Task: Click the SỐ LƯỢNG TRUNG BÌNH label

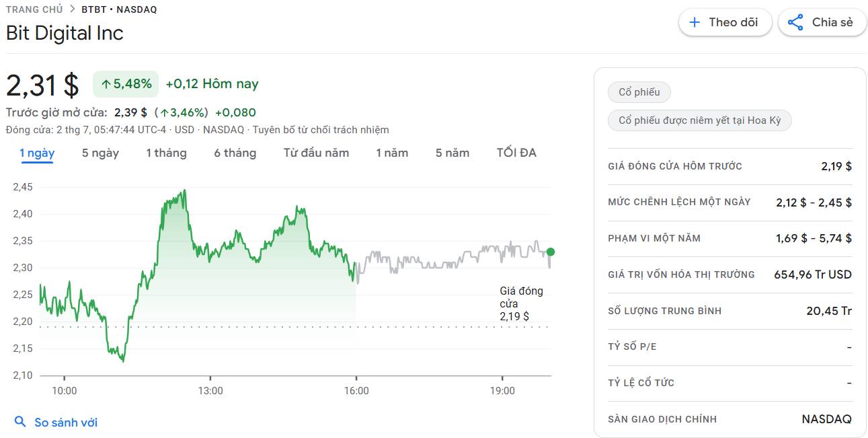Action: pyautogui.click(x=664, y=311)
